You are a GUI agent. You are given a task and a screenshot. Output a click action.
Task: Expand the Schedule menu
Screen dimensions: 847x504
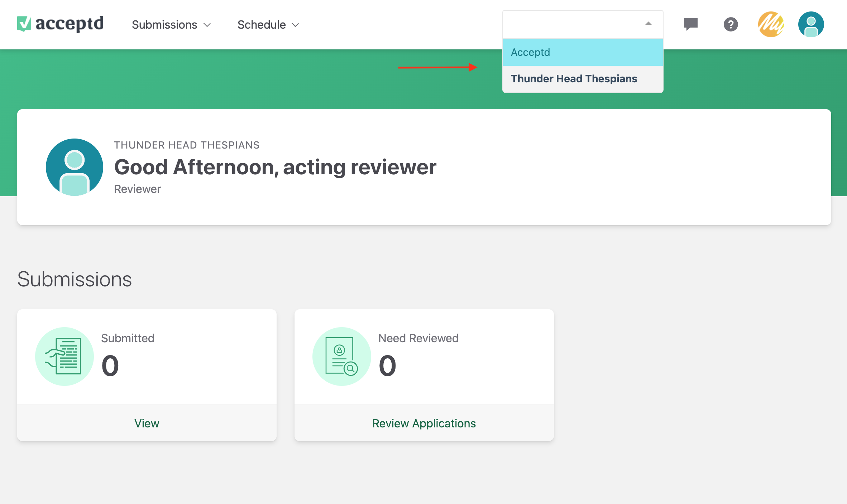pos(268,25)
